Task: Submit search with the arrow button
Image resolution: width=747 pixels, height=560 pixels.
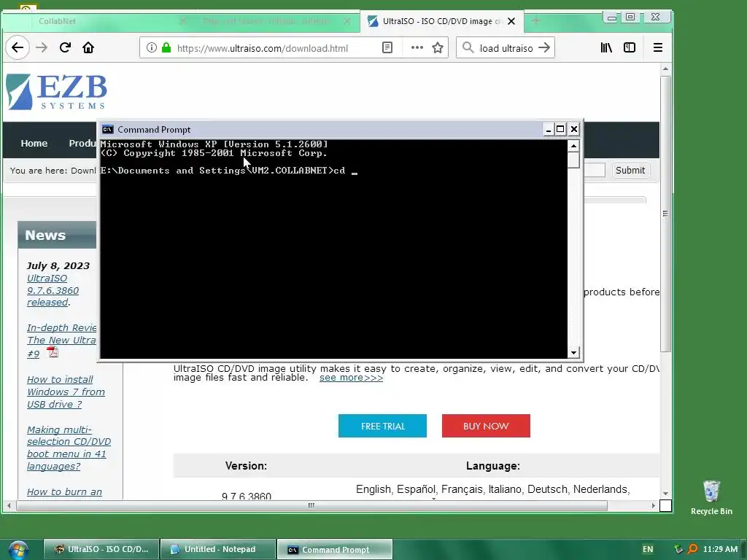Action: point(543,47)
